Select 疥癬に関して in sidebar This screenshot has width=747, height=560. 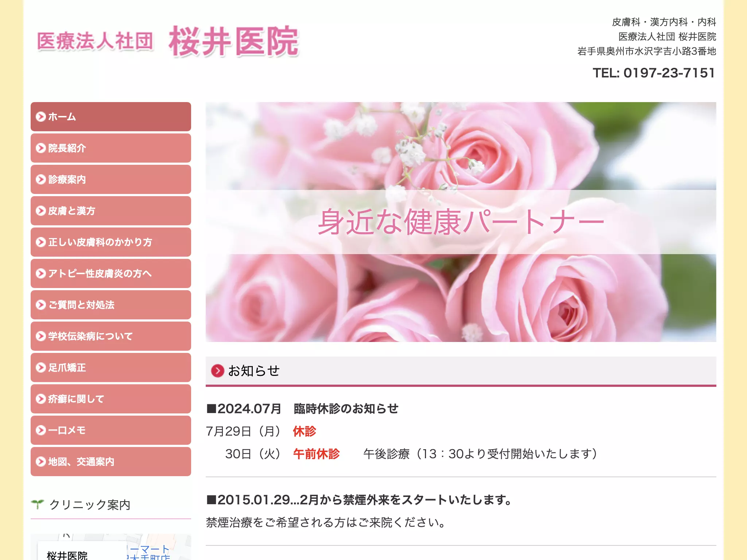tap(111, 399)
